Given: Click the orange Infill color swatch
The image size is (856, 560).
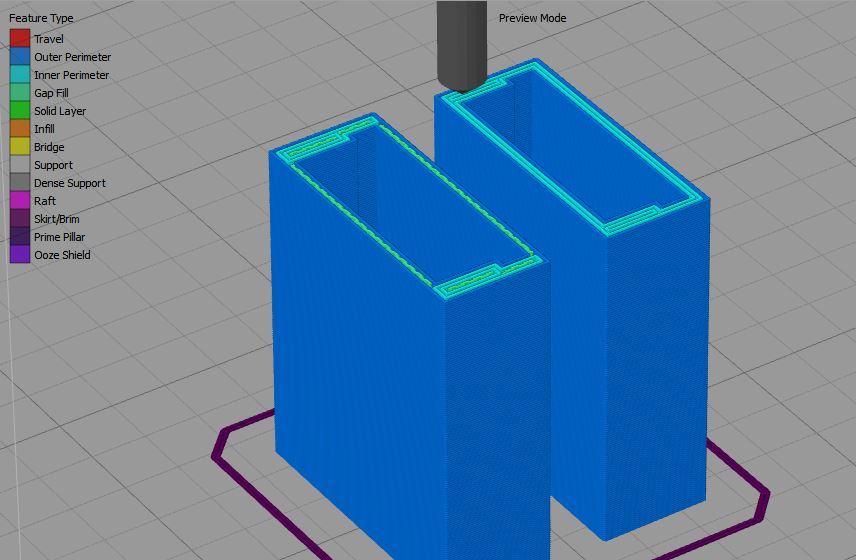Looking at the screenshot, I should [x=20, y=128].
